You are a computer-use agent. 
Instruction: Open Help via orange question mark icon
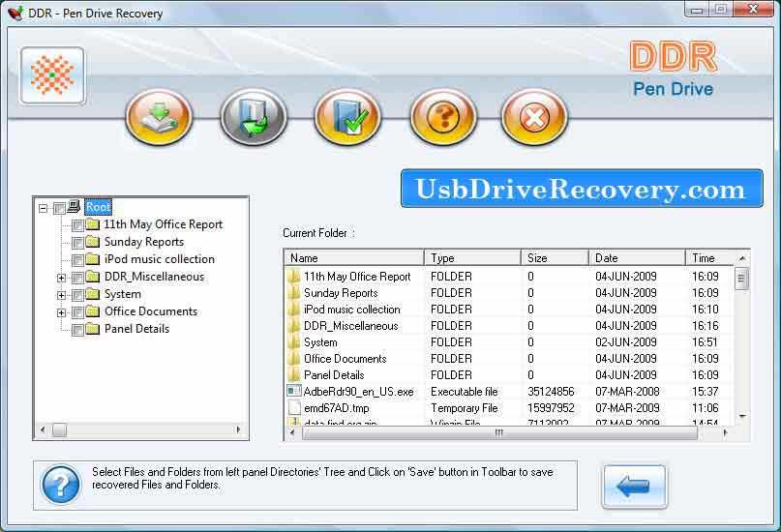coord(443,117)
